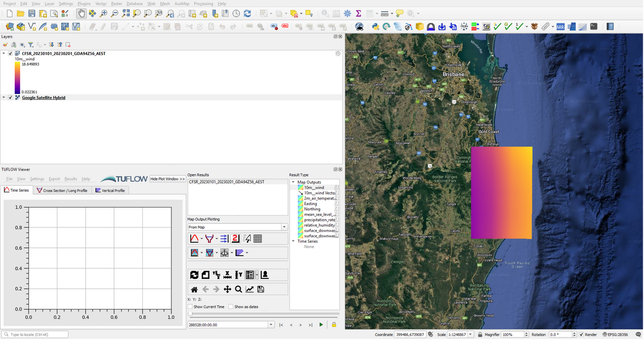Click the TUFLOW Viewer refresh icon
The height and width of the screenshot is (340, 644).
coord(194,274)
